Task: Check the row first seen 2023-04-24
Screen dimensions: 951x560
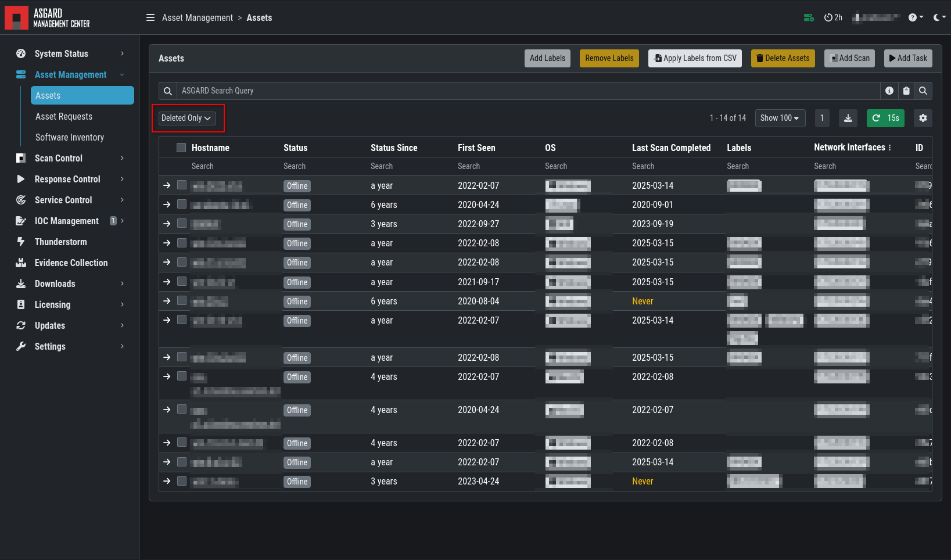Action: tap(182, 481)
